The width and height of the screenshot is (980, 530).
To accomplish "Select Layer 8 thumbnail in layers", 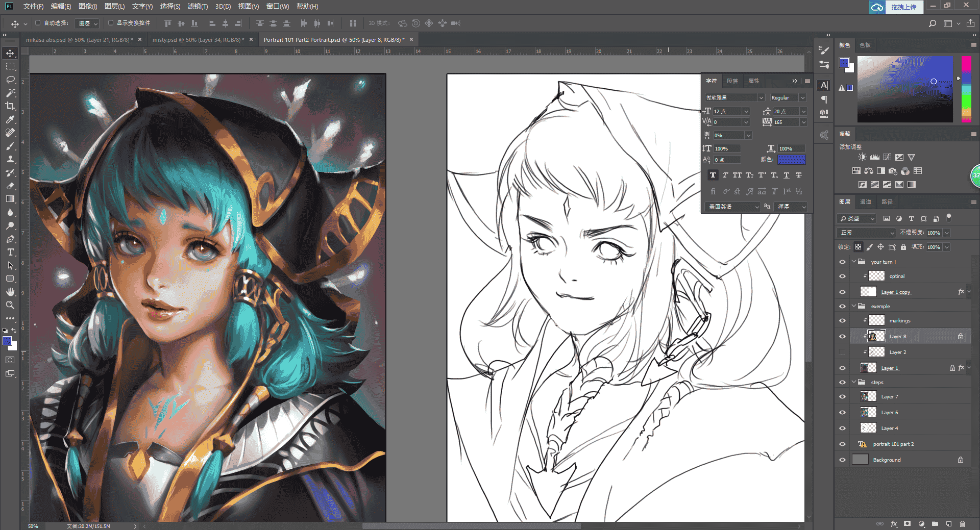I will coord(876,336).
